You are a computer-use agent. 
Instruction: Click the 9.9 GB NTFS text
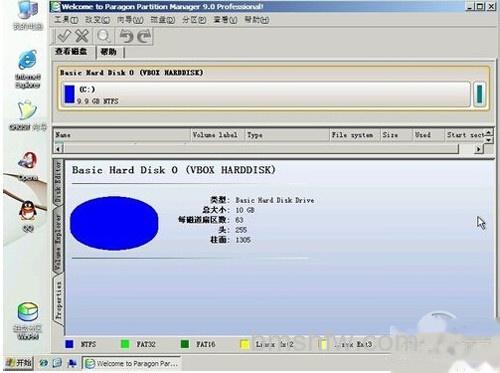98,101
